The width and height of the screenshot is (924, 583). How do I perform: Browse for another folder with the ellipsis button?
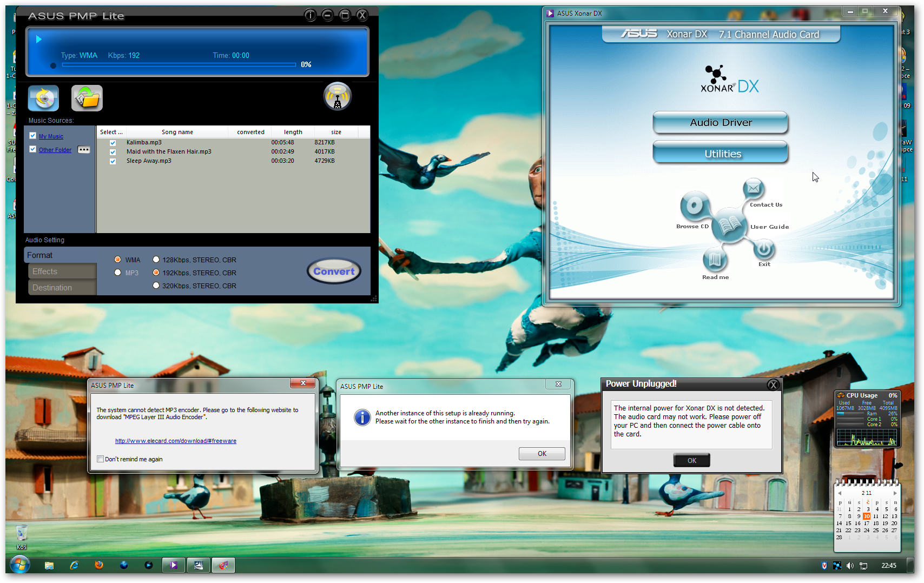click(x=84, y=150)
